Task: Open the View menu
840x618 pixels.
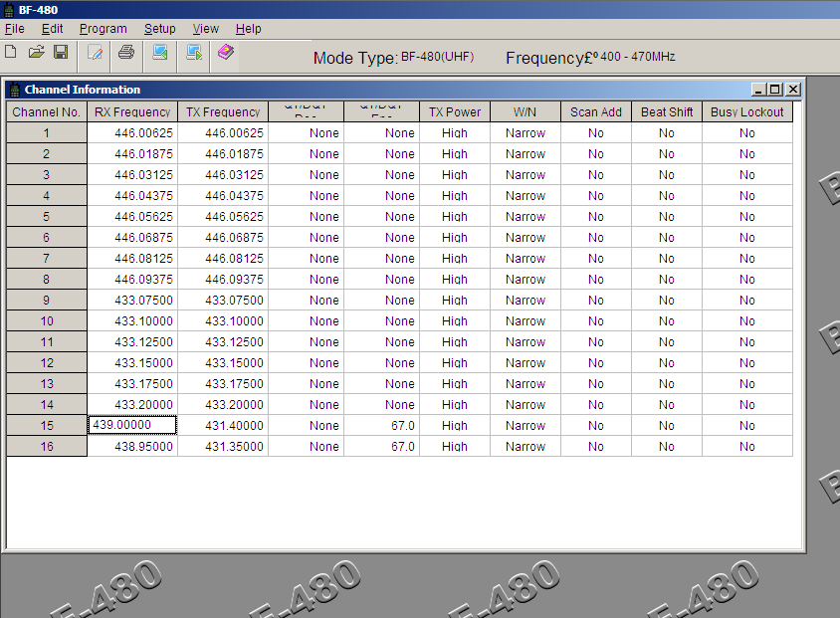Action: pos(206,29)
